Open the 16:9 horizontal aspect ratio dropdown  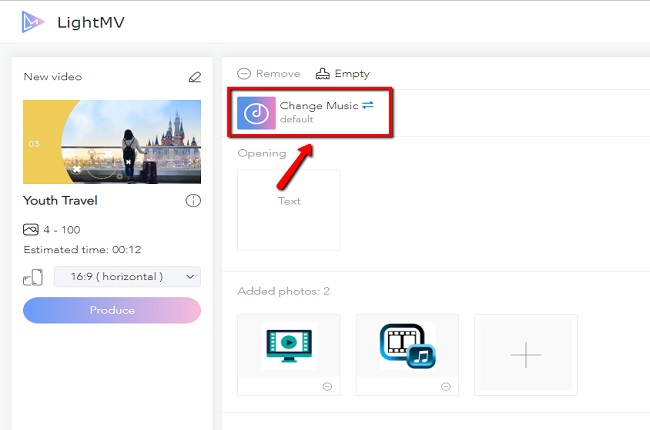127,277
